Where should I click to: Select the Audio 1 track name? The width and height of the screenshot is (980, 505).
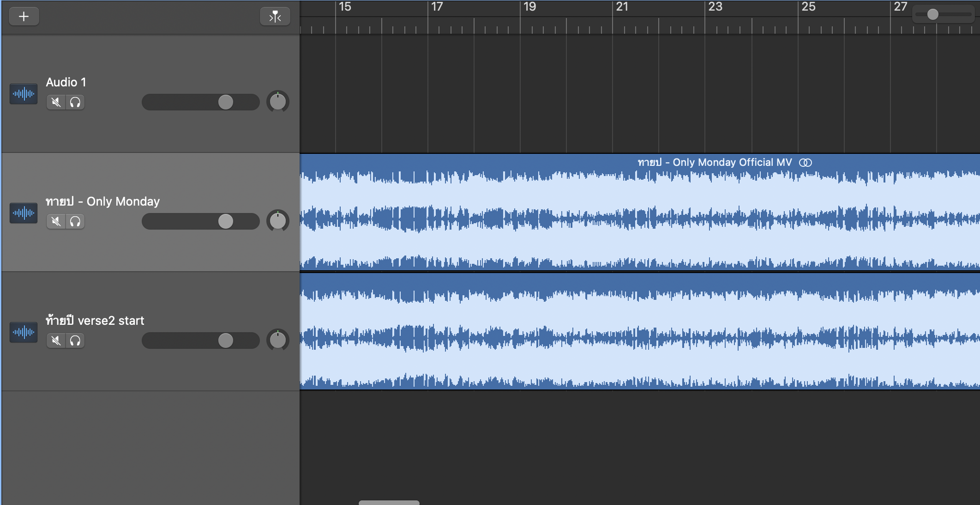click(66, 82)
